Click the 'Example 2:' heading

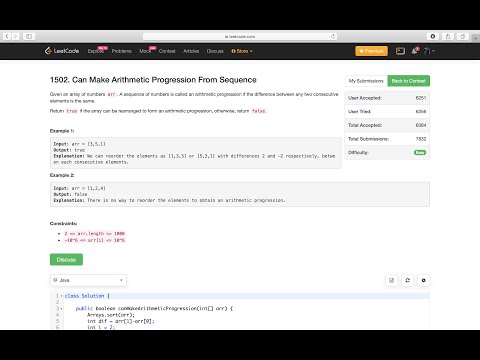click(x=62, y=175)
